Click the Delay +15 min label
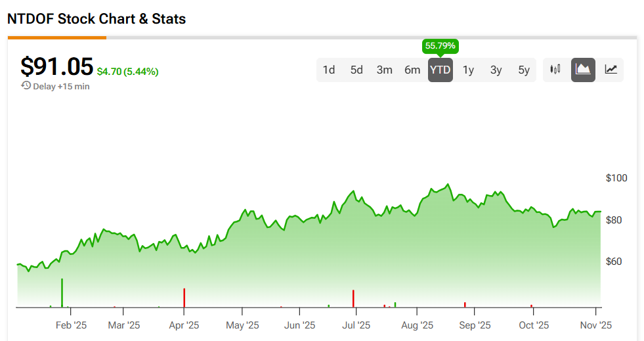Image resolution: width=644 pixels, height=341 pixels. click(x=61, y=86)
